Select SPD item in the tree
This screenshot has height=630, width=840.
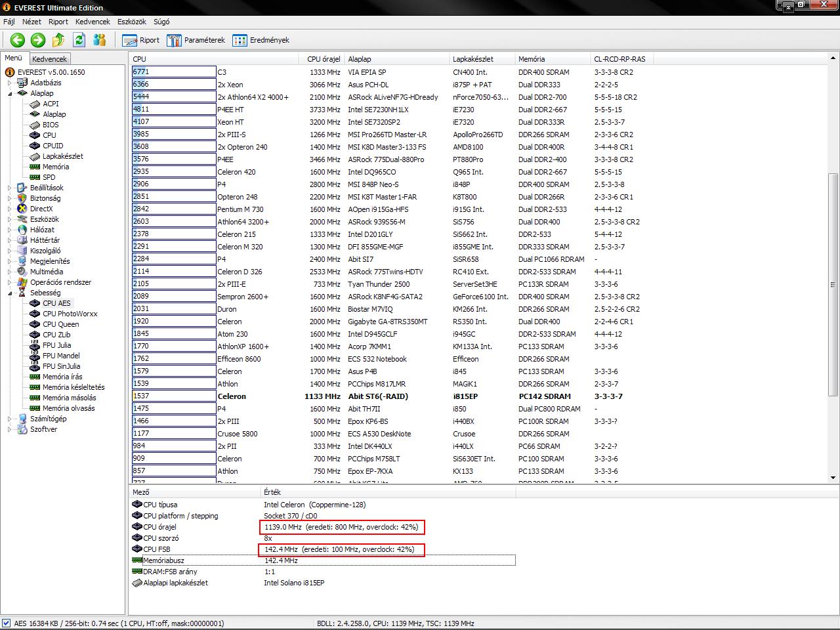click(43, 177)
